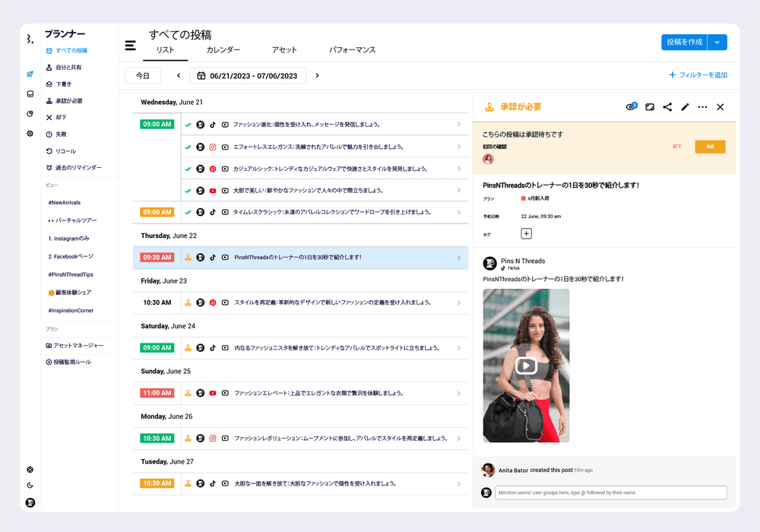Image resolution: width=760 pixels, height=532 pixels.
Task: Click the help lifebuoy icon
Action: click(x=30, y=470)
